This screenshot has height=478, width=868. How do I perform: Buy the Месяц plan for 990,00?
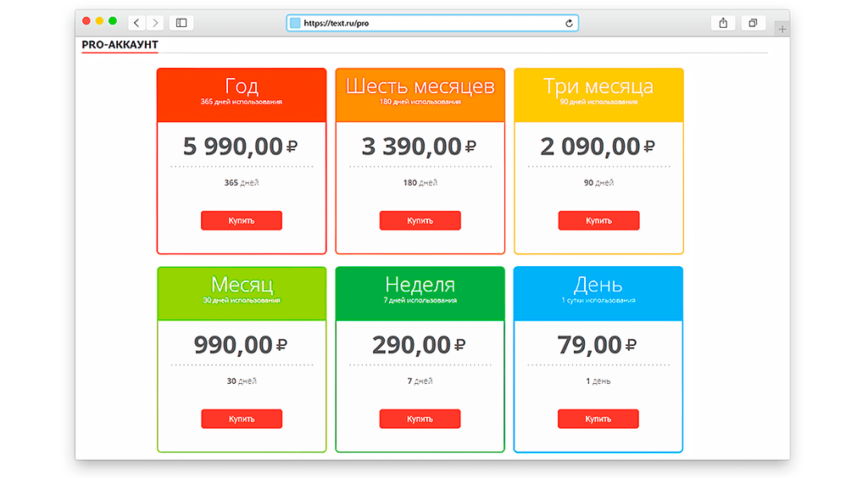click(242, 419)
